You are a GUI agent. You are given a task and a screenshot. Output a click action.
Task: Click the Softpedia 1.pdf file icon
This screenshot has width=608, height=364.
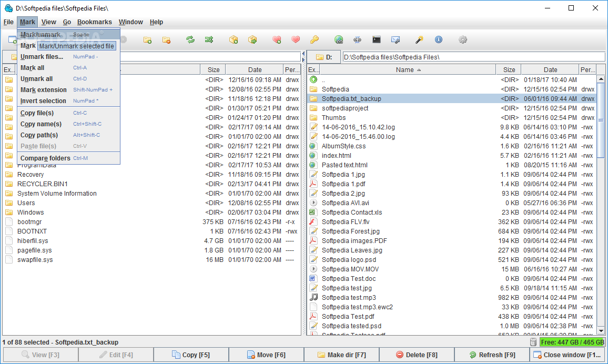click(313, 184)
